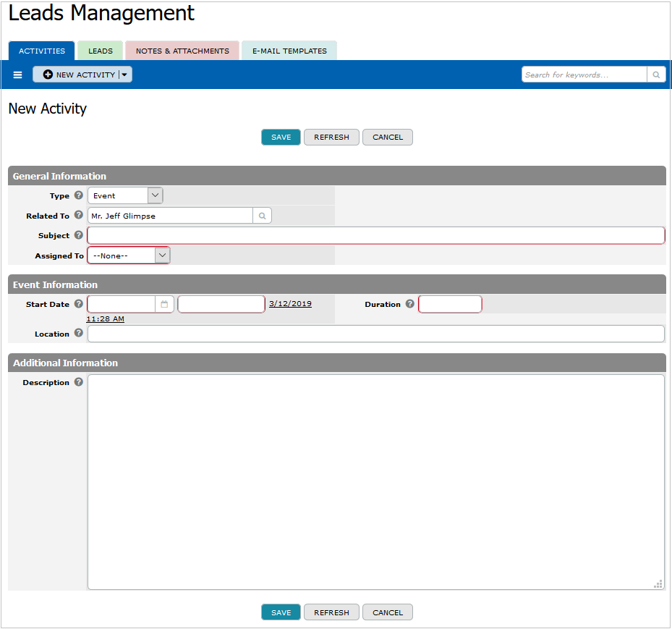672x629 pixels.
Task: Open the hamburger menu icon
Action: [x=18, y=75]
